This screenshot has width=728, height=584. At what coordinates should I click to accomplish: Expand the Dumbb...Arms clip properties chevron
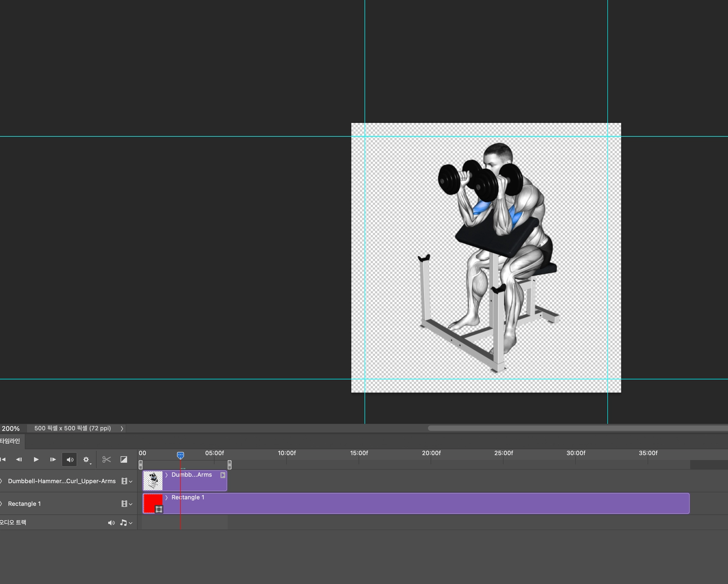point(166,475)
